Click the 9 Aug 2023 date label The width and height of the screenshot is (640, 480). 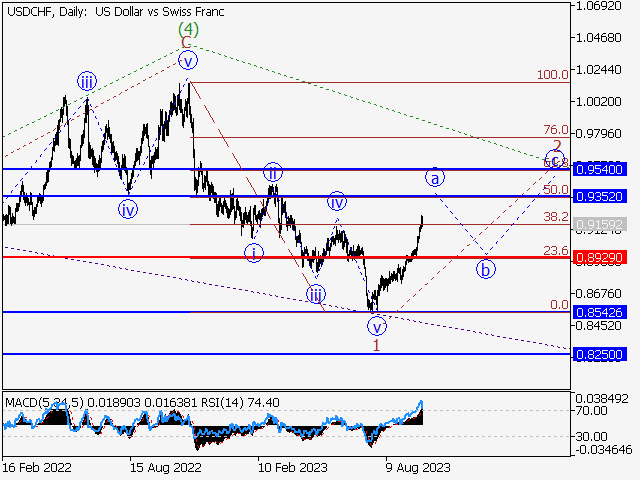coord(418,467)
